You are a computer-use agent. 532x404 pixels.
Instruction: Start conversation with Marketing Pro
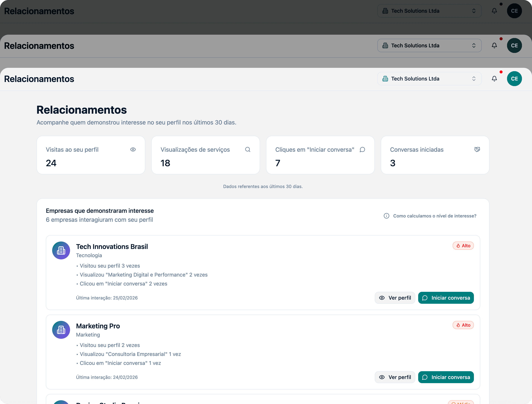click(446, 377)
